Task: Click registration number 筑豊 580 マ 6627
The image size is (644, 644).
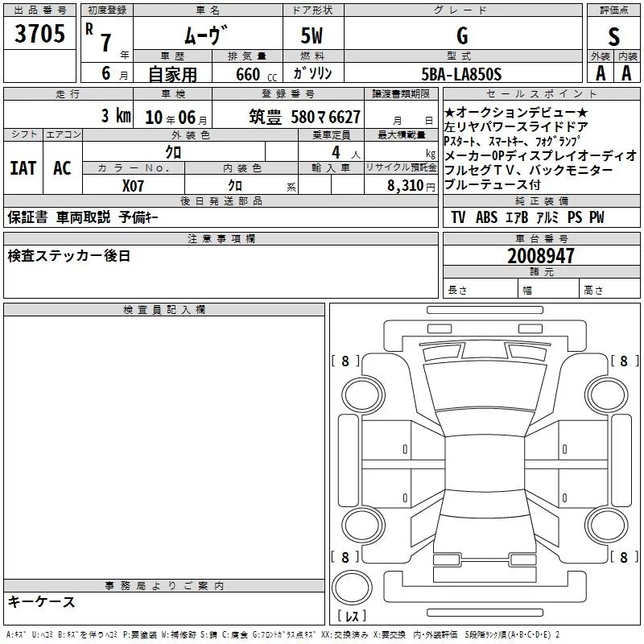Action: 305,117
